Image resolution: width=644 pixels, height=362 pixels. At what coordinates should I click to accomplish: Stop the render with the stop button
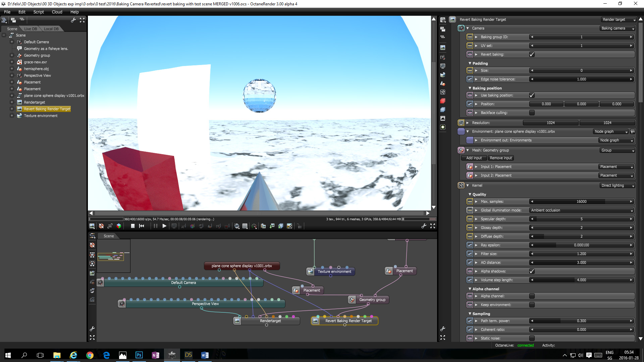[133, 226]
